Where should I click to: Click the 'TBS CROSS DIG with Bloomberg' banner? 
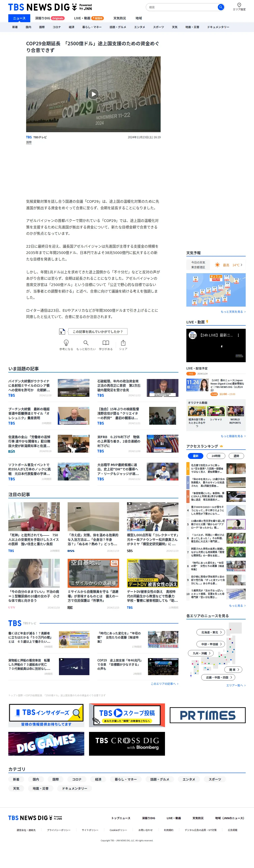pos(127,744)
